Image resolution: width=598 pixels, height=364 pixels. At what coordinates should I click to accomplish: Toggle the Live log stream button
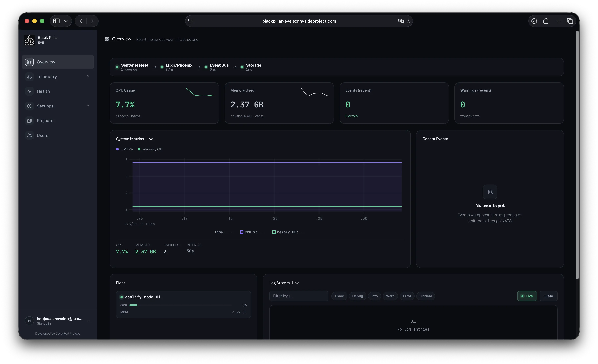527,296
